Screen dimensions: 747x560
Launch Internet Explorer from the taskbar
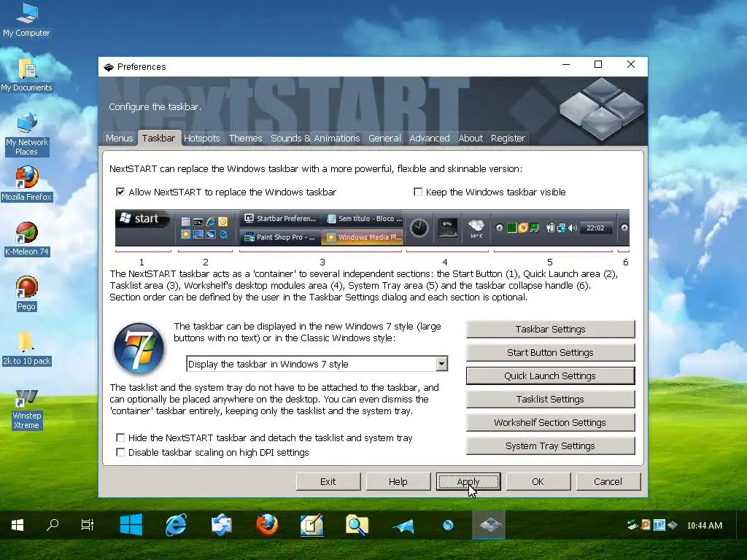point(176,525)
